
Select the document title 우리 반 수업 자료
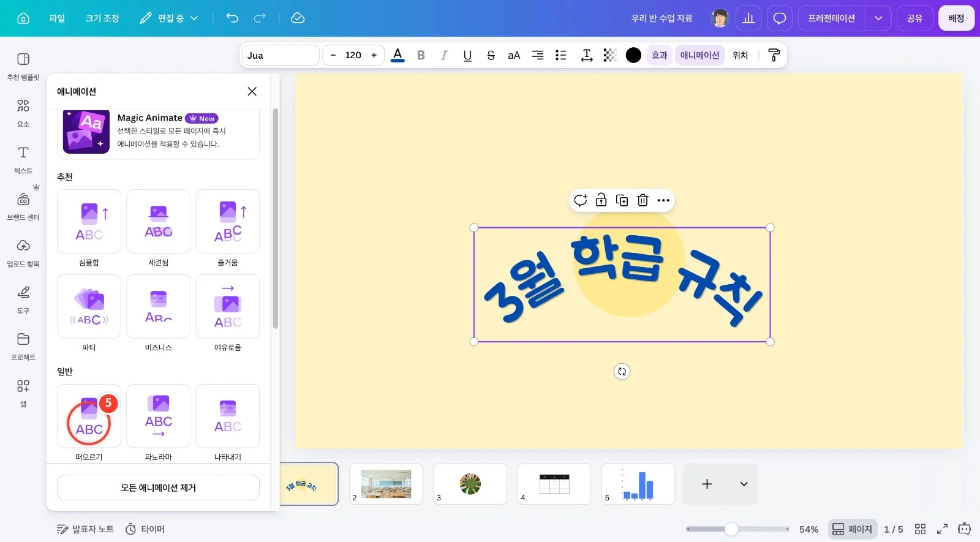tap(662, 18)
